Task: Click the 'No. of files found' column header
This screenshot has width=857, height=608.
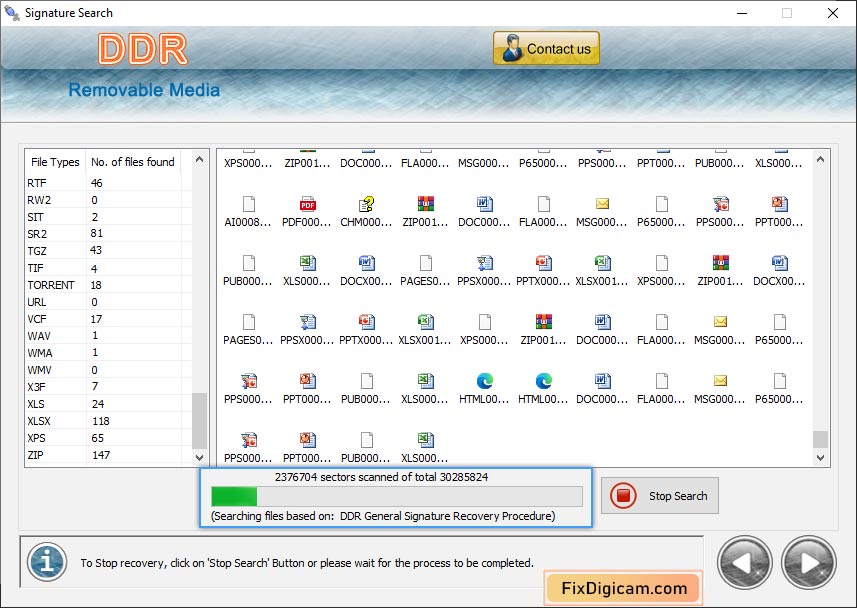Action: click(133, 162)
